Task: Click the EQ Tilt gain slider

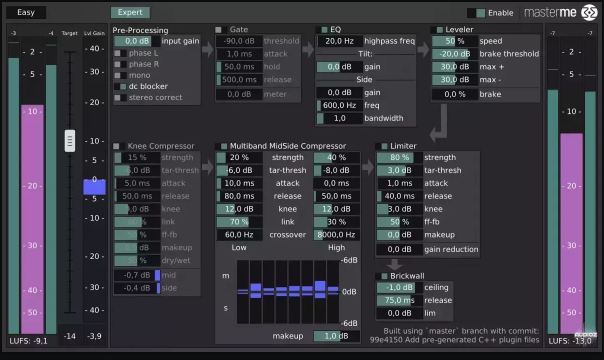Action: coord(339,67)
